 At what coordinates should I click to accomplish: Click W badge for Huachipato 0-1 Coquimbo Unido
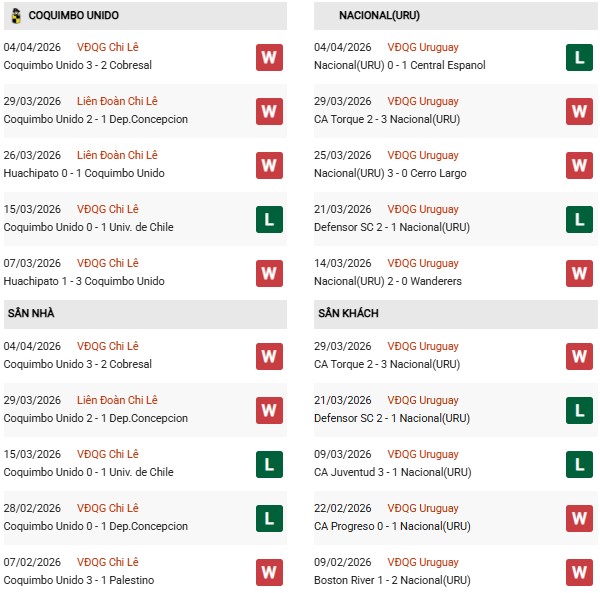pyautogui.click(x=269, y=165)
